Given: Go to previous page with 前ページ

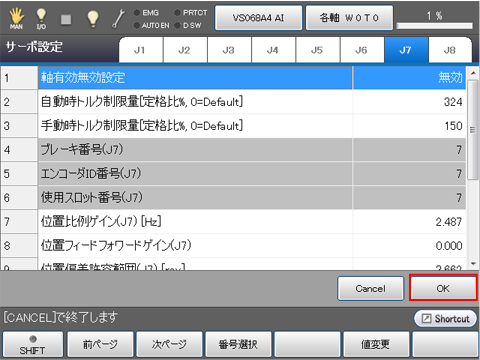Looking at the screenshot, I should pos(100,345).
